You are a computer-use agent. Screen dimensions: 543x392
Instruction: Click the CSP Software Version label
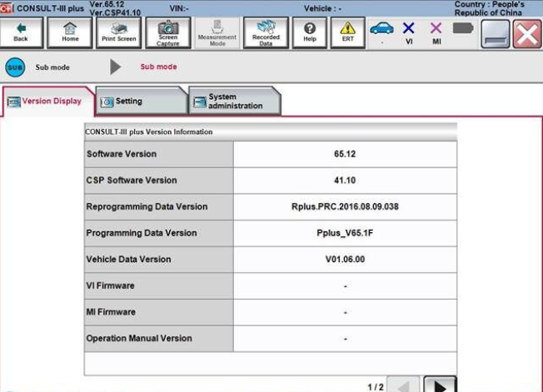132,181
